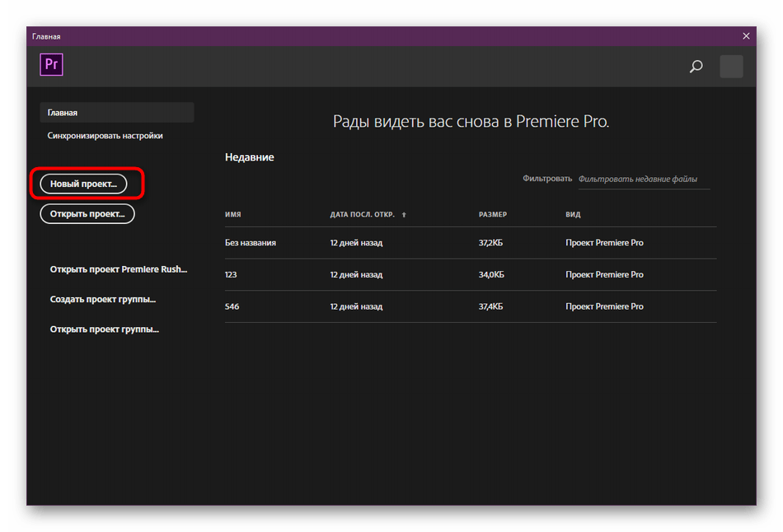Close the Главная window
Image resolution: width=783 pixels, height=532 pixels.
746,36
